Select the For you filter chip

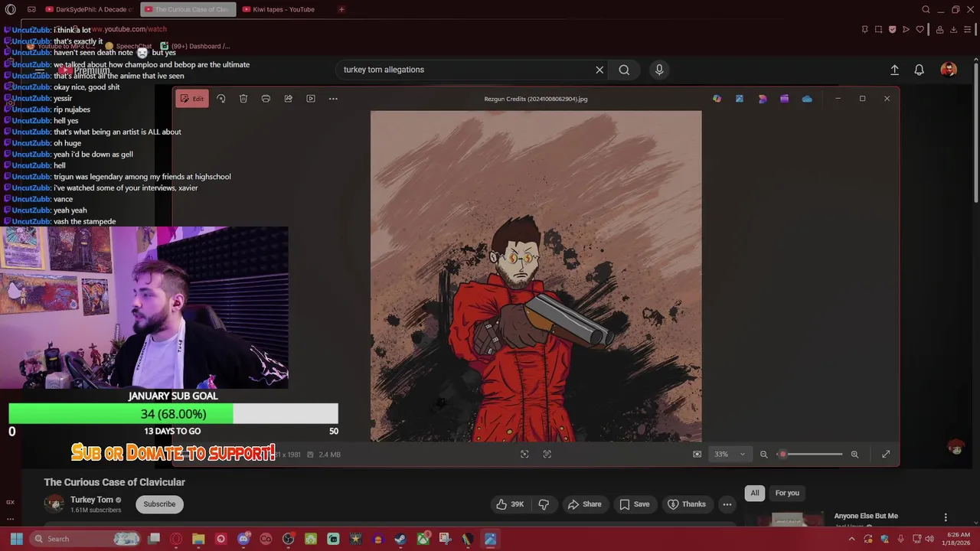787,493
